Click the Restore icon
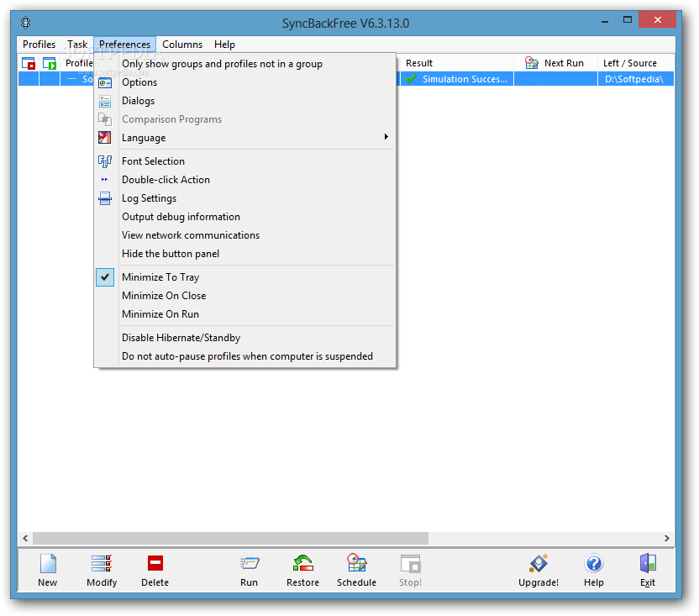699x616 pixels. (x=302, y=563)
